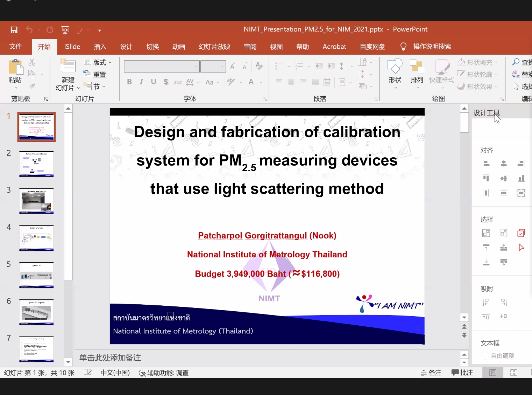Toggle the 备注 notes pane

tap(431, 373)
